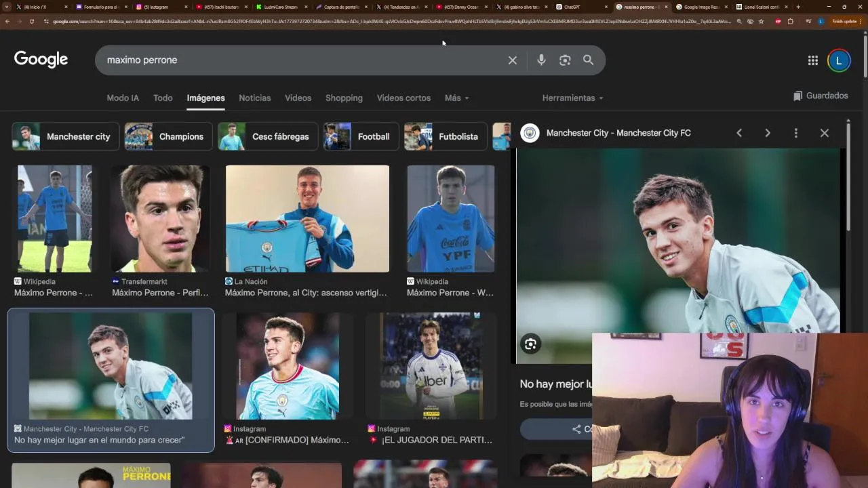Screen dimensions: 868x488
Task: Show next image in preview panel
Action: point(768,133)
